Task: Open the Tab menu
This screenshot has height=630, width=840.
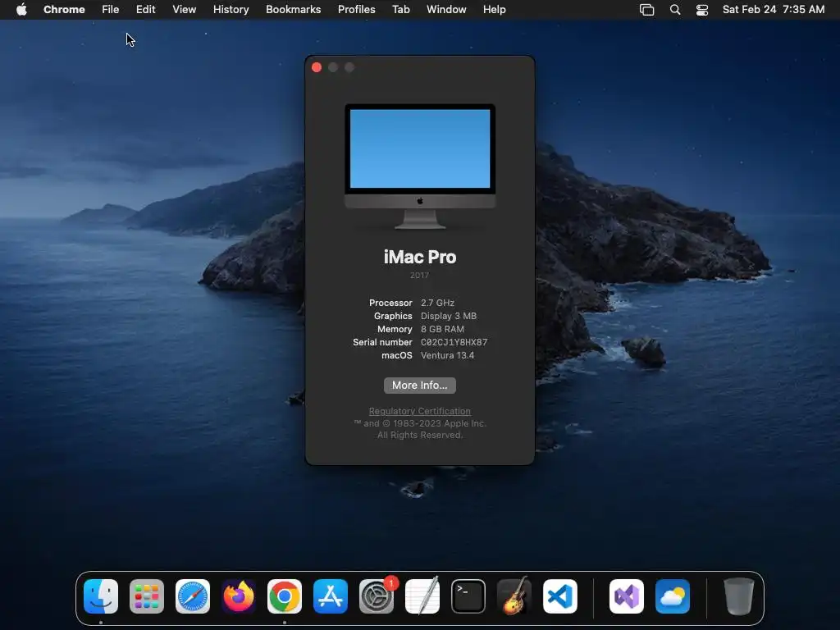Action: pos(400,10)
